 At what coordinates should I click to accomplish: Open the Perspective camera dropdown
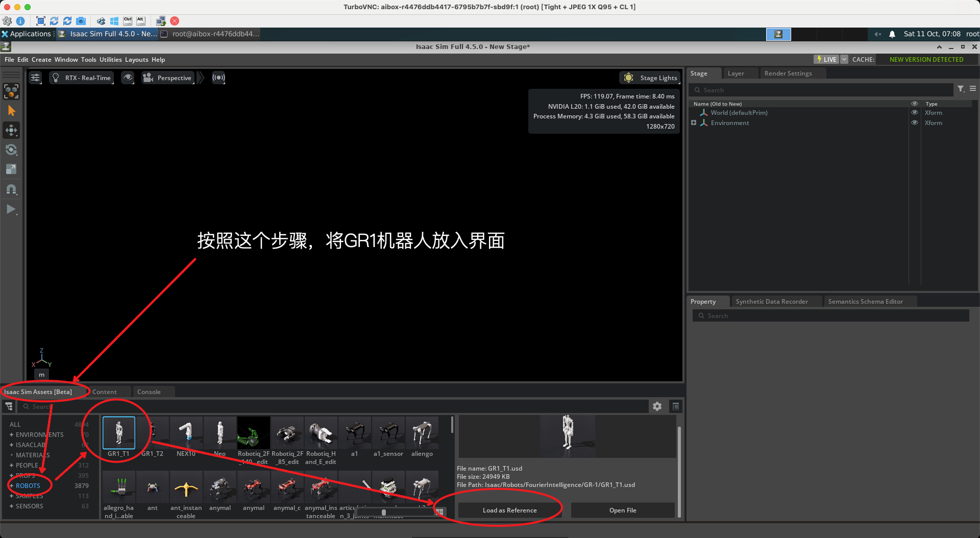coord(168,78)
